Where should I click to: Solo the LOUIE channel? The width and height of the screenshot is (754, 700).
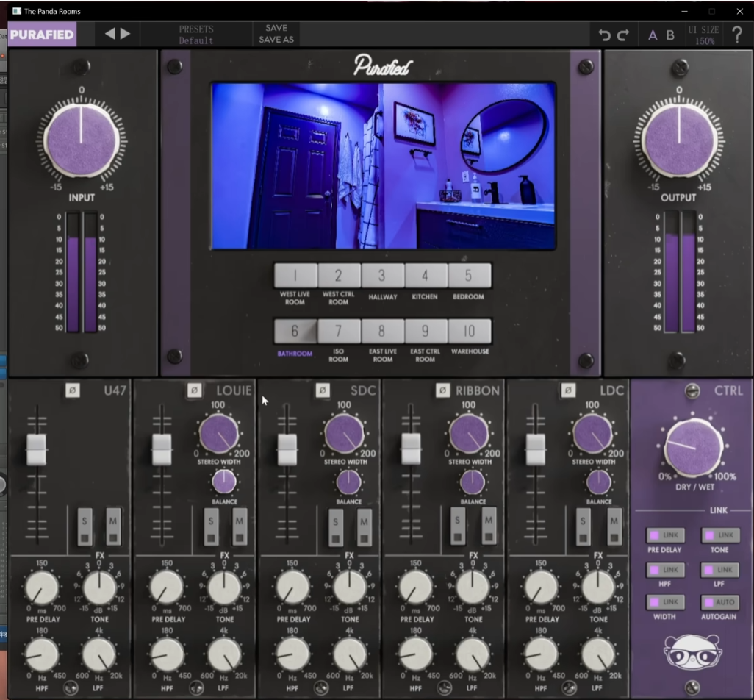pyautogui.click(x=211, y=526)
